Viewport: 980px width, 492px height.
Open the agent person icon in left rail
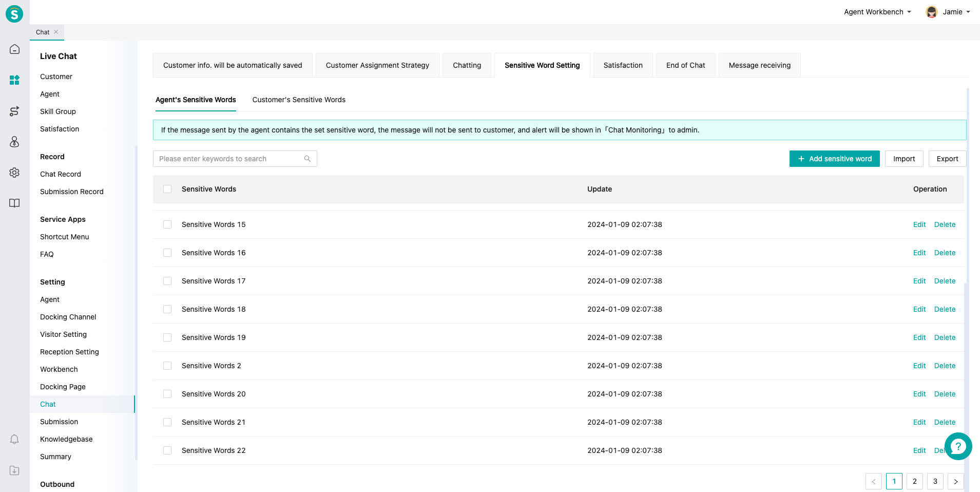click(x=14, y=142)
